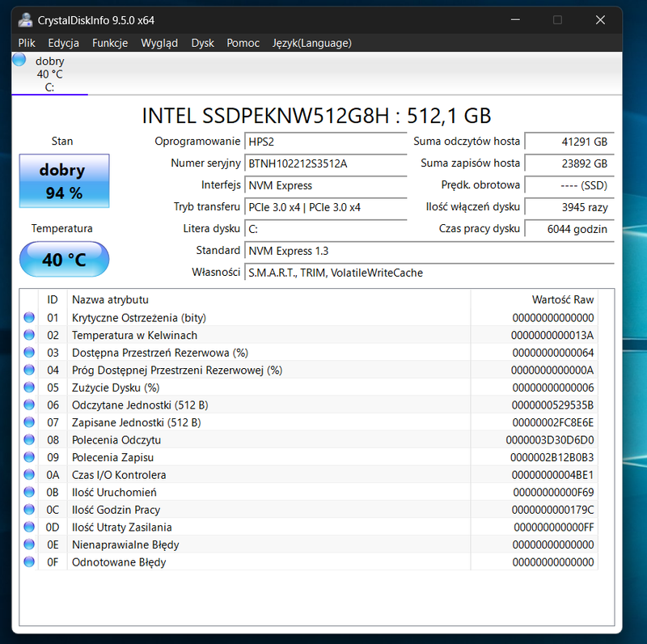Click raw value 0000003D30D6D0
This screenshot has height=644, width=647.
[550, 440]
